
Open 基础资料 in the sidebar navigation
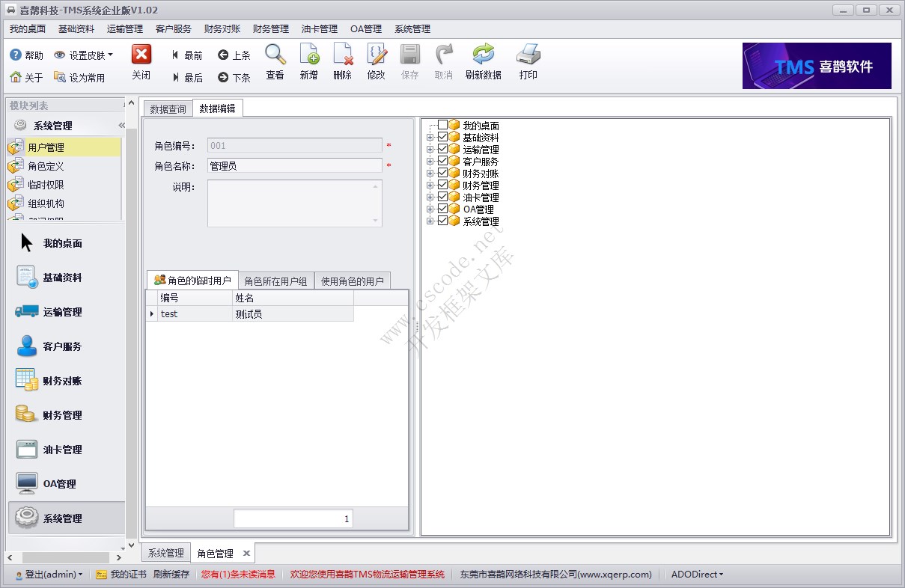[67, 278]
